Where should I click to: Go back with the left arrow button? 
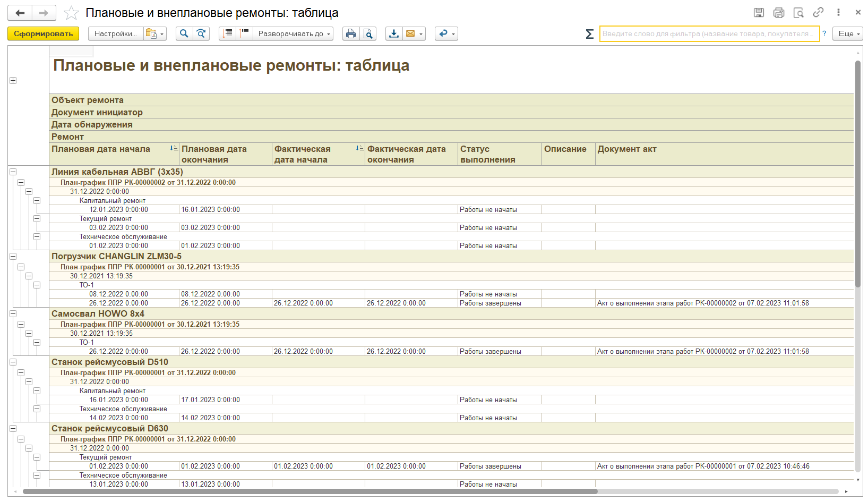pos(20,13)
